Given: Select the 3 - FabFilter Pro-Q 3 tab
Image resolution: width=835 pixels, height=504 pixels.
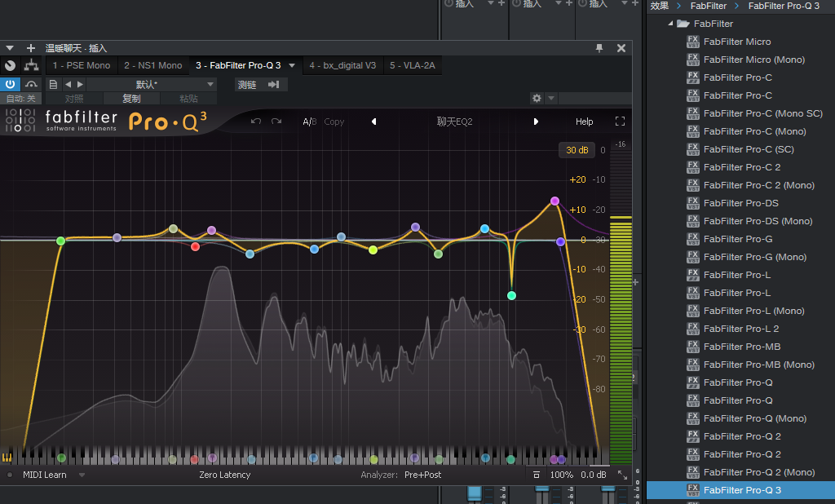Looking at the screenshot, I should pyautogui.click(x=238, y=65).
